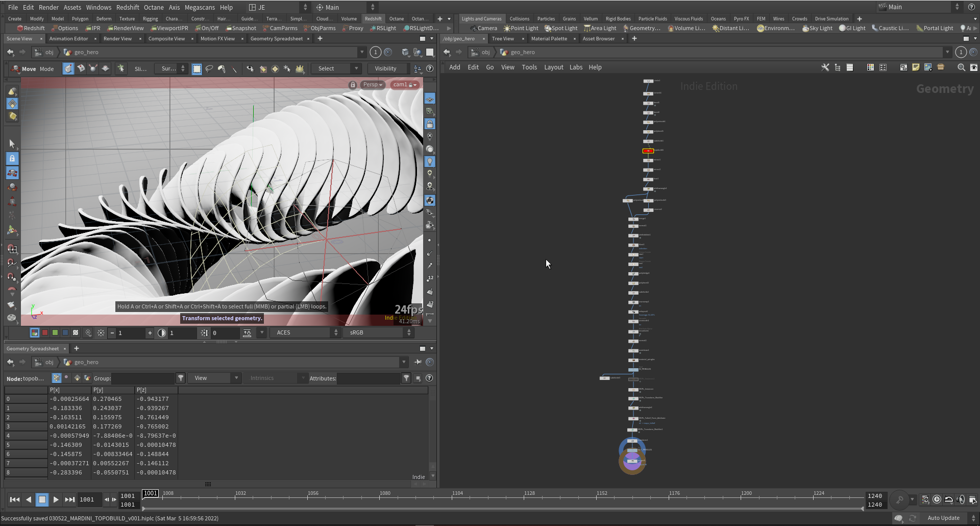Add a Sky Light from the shelf
Screen dimensions: 980x526
[x=817, y=28]
